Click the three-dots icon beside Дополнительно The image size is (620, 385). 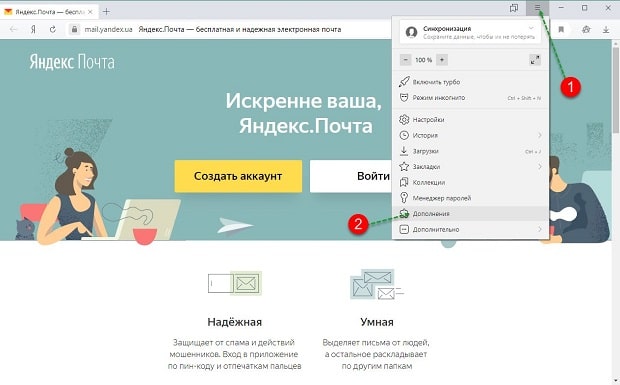pyautogui.click(x=404, y=229)
